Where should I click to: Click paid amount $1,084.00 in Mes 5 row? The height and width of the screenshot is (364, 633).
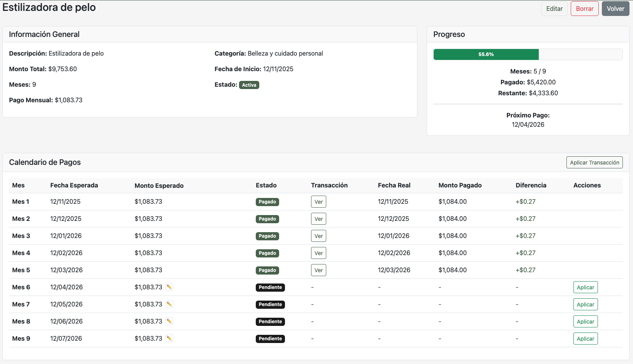coord(453,270)
